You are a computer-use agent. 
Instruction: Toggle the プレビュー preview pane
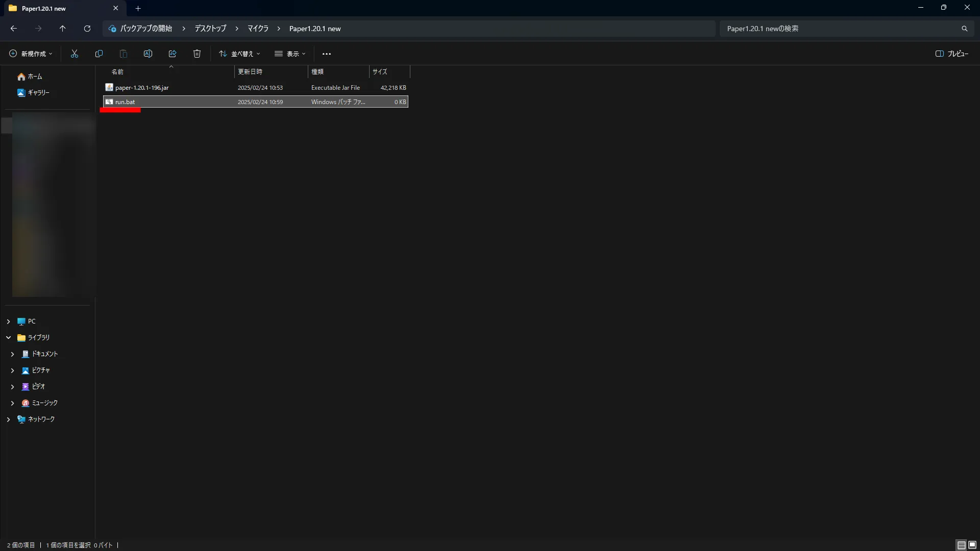coord(952,54)
